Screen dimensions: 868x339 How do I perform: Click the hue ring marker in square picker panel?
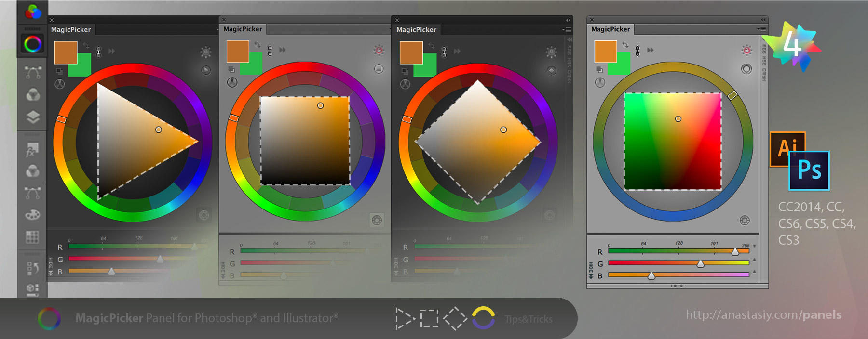tap(234, 118)
